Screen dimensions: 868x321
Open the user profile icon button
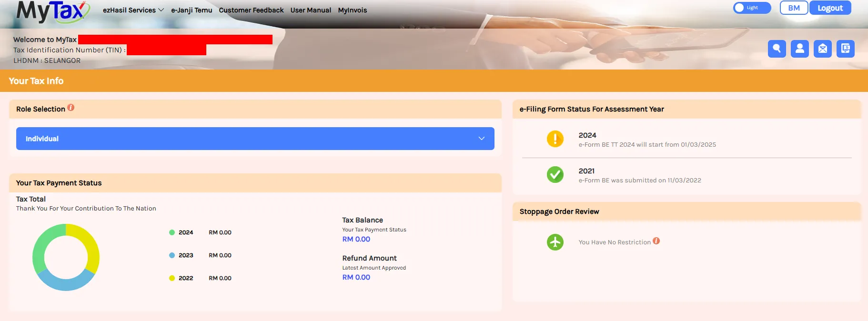[799, 49]
